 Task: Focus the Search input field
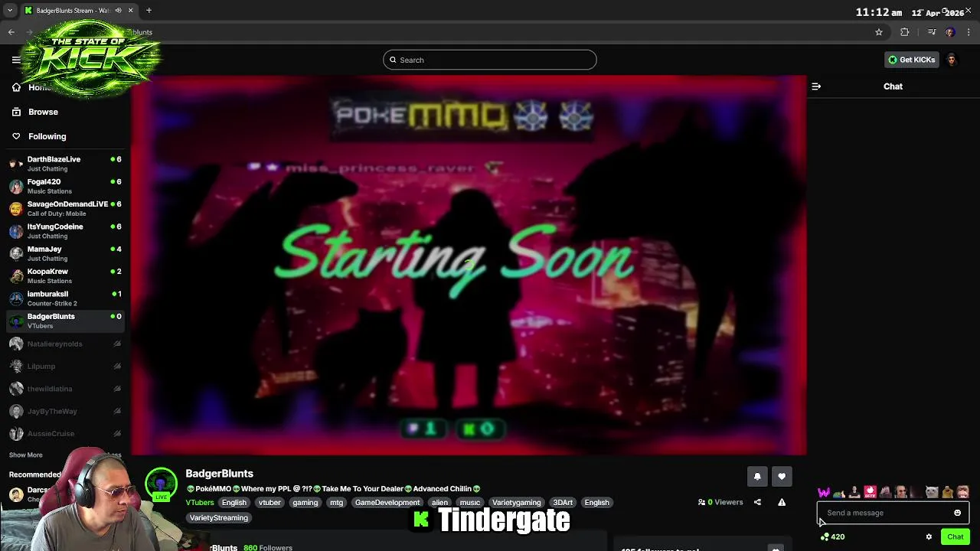coord(490,60)
